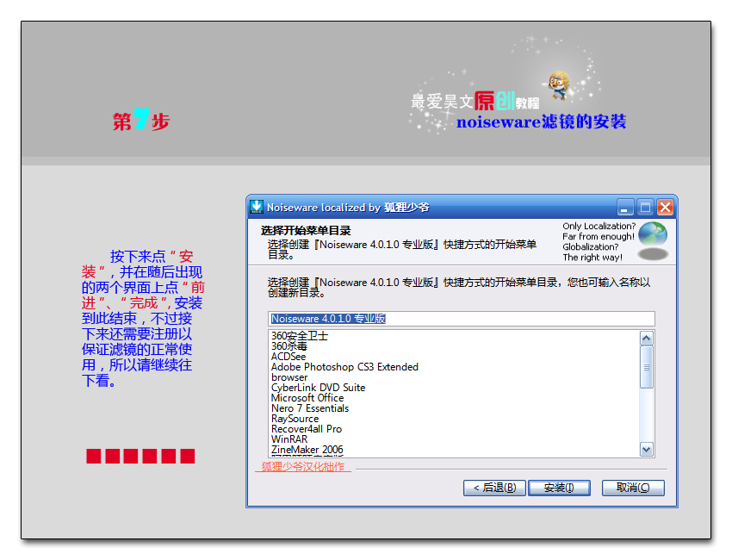This screenshot has width=732, height=560.
Task: Select 360杀毒 in the folder list
Action: click(289, 346)
